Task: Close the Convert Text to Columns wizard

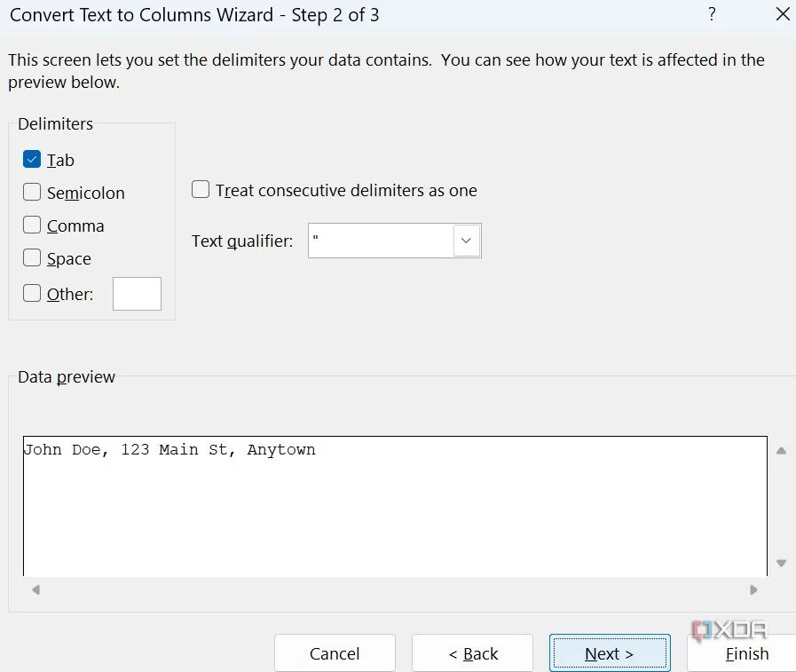Action: 782,15
